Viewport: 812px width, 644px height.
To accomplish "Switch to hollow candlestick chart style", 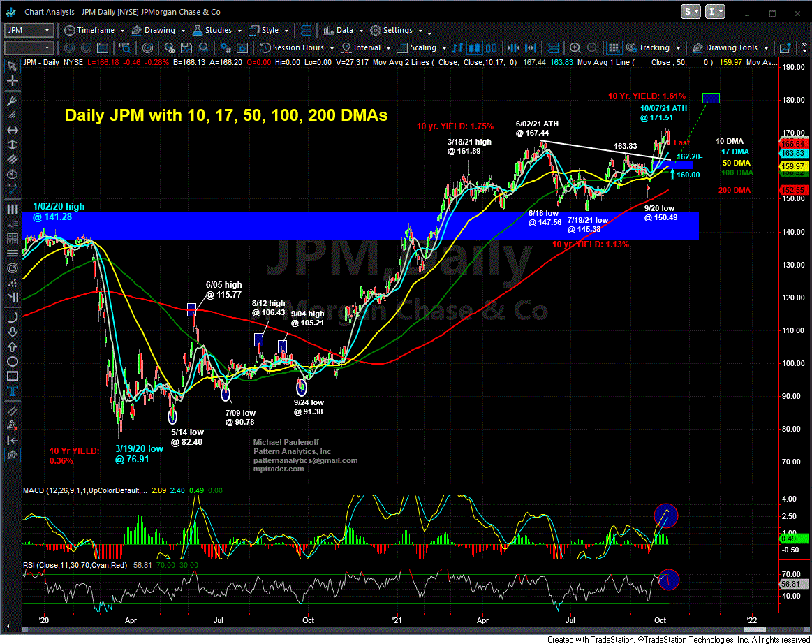I will click(x=491, y=47).
